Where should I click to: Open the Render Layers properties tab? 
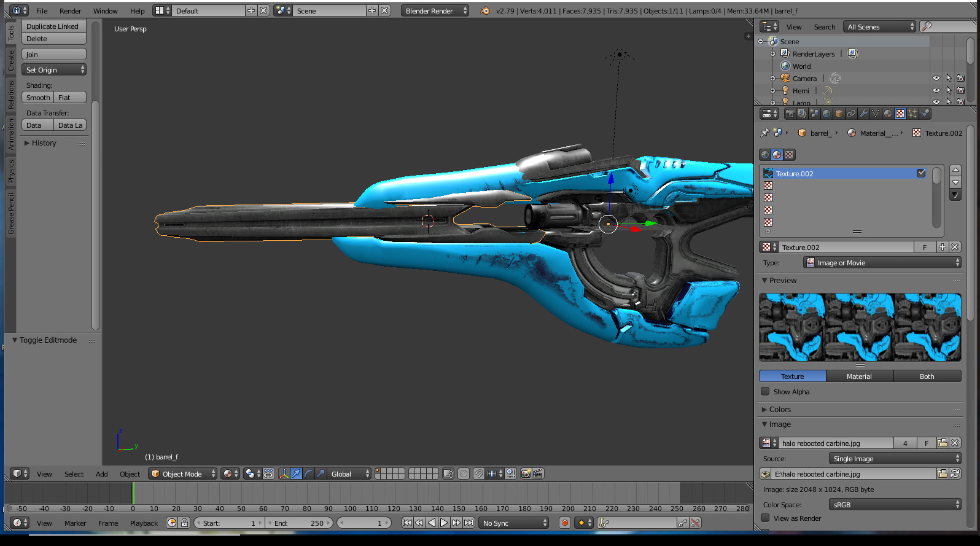tap(802, 114)
